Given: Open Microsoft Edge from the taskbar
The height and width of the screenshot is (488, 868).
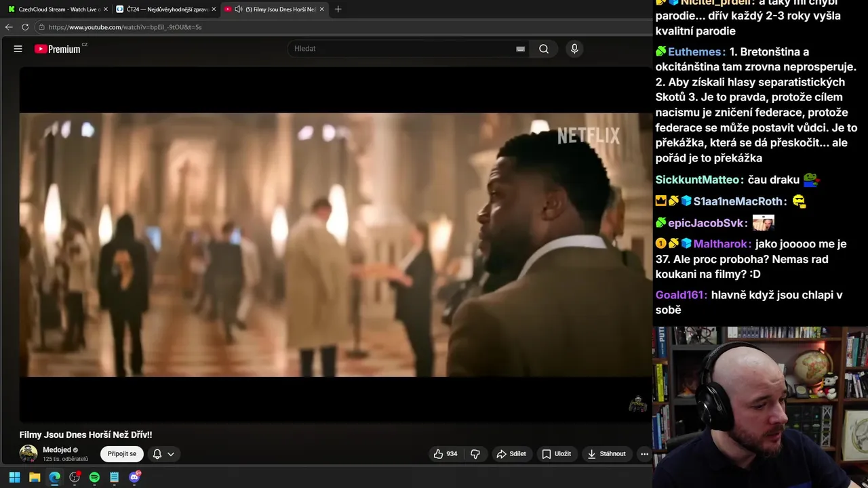Looking at the screenshot, I should click(x=54, y=477).
